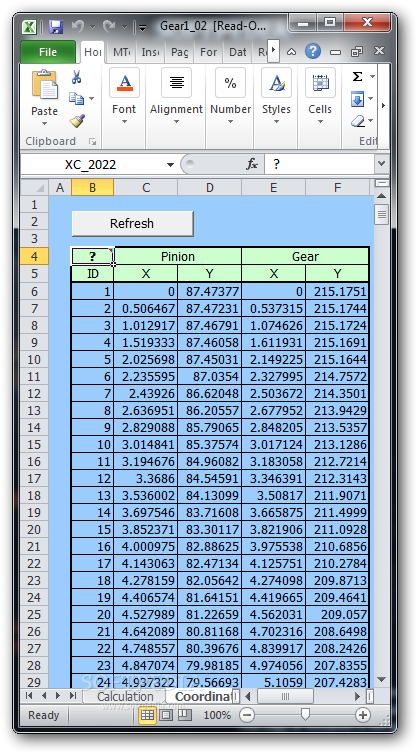Show more ribbon tabs with the arrow
The width and height of the screenshot is (418, 754).
[273, 50]
